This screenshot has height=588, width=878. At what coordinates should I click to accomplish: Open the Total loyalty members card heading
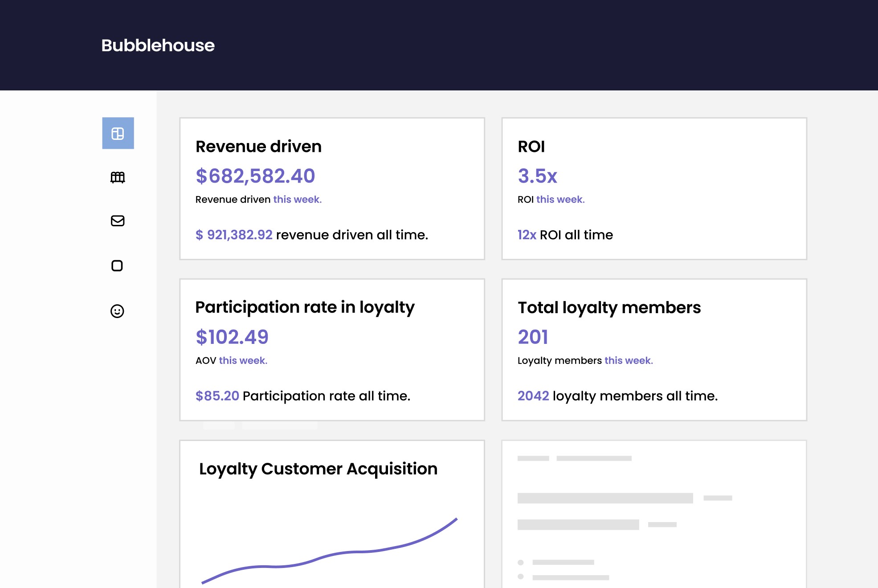(609, 308)
